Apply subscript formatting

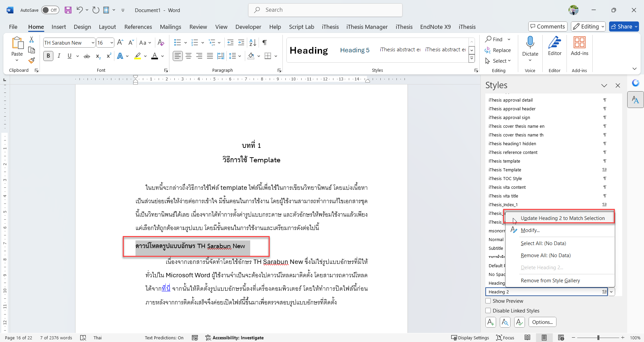[98, 56]
